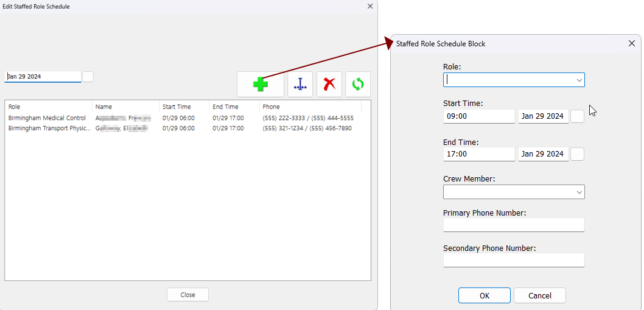This screenshot has width=644, height=310.
Task: Click the Primary Phone Number field
Action: [514, 225]
